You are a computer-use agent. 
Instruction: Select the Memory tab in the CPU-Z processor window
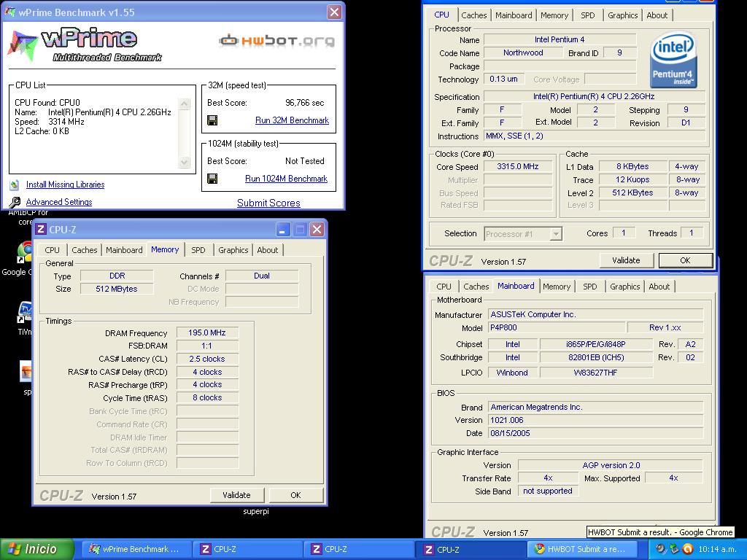(554, 15)
